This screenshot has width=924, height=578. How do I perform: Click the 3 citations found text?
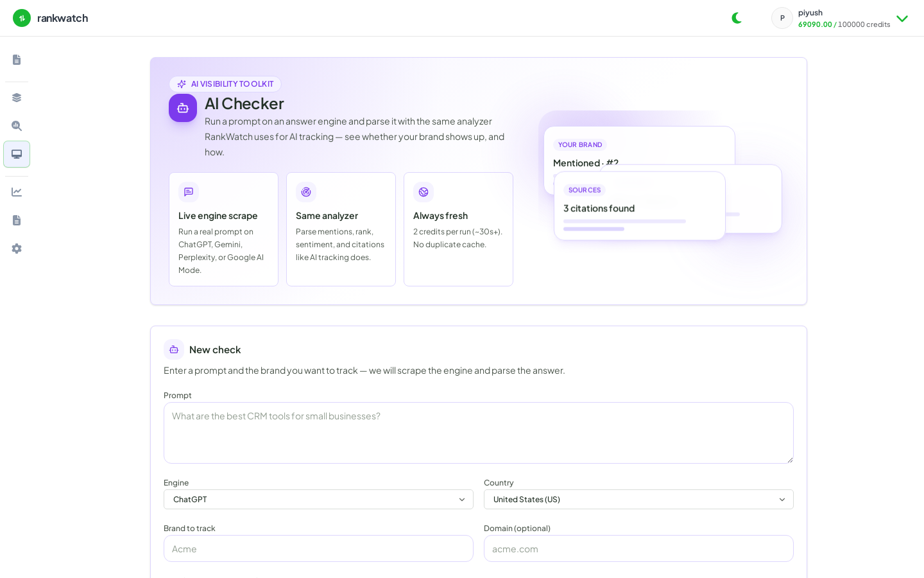(599, 209)
